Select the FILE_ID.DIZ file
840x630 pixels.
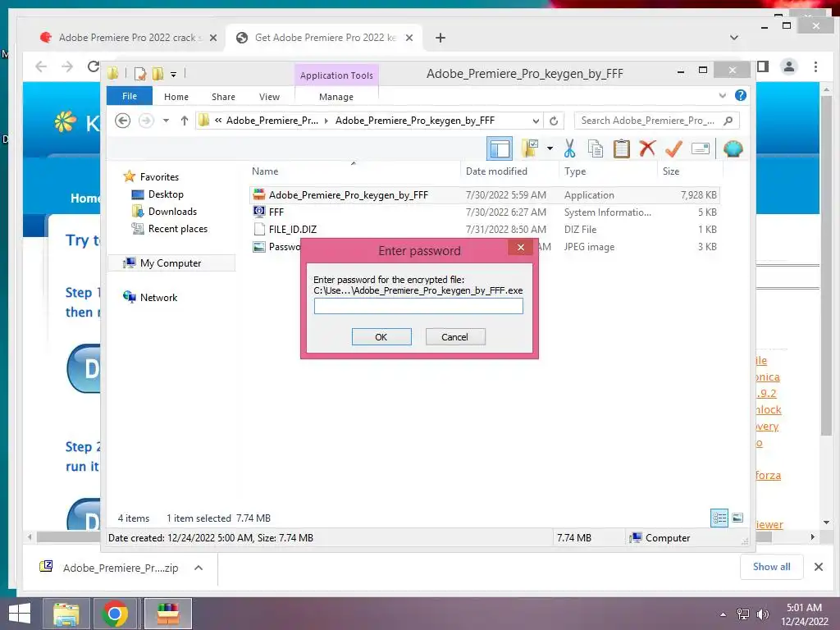[485, 230]
